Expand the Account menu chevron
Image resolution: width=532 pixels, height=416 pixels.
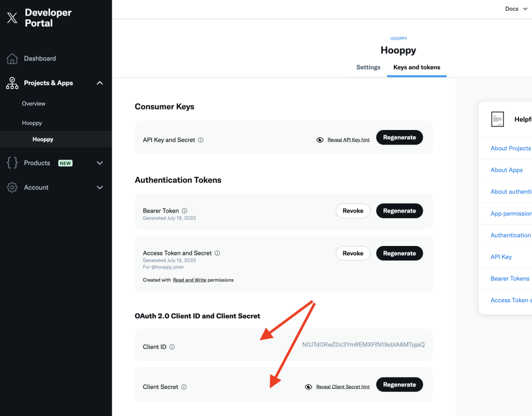click(x=100, y=188)
